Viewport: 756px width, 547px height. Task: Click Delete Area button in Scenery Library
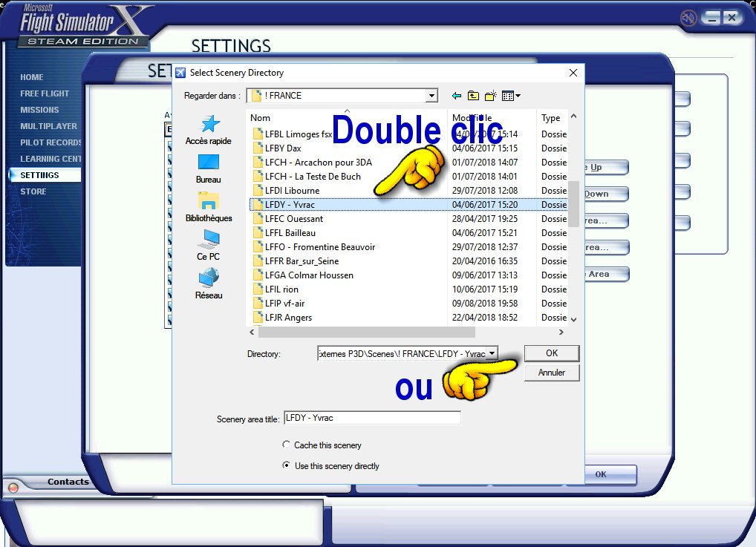[607, 274]
